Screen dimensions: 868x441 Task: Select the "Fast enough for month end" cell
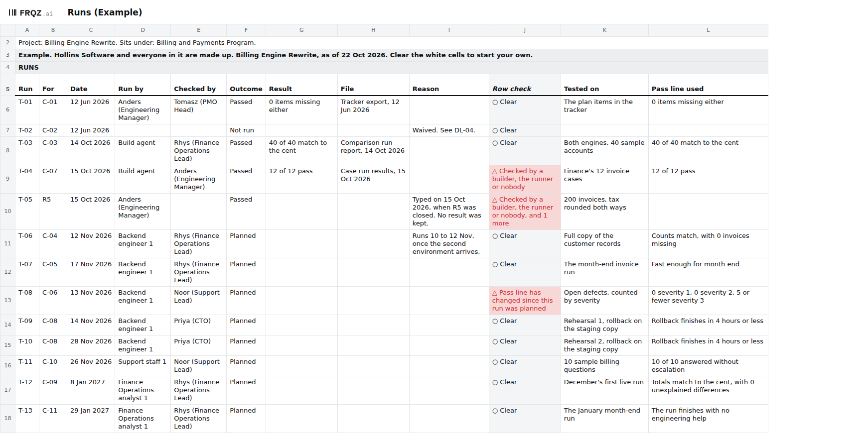tap(708, 272)
